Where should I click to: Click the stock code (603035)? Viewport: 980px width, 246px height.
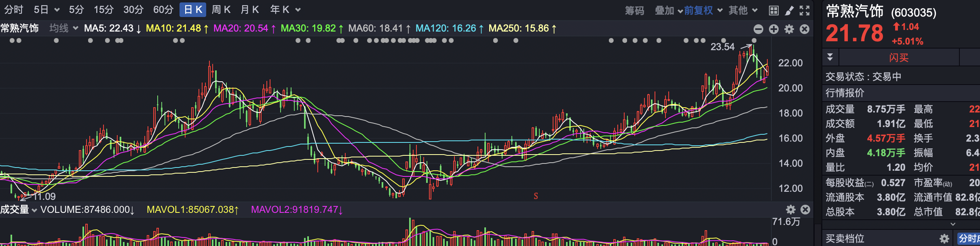[x=914, y=13]
